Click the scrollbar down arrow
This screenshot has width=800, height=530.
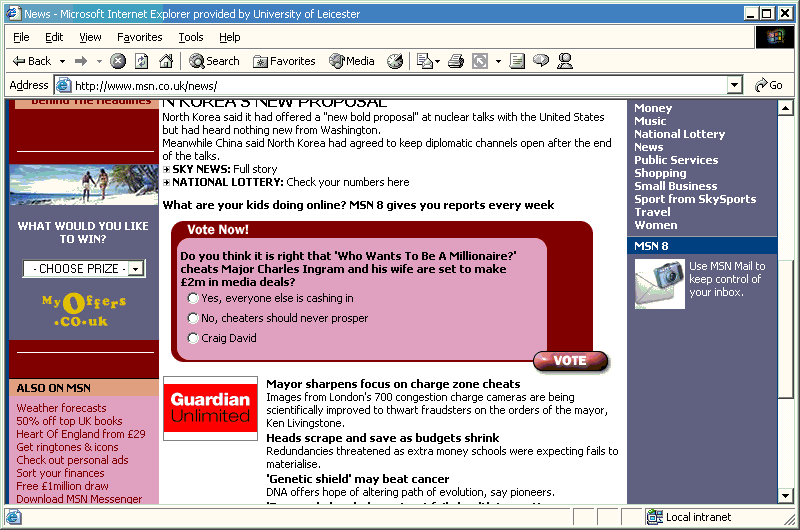point(785,495)
